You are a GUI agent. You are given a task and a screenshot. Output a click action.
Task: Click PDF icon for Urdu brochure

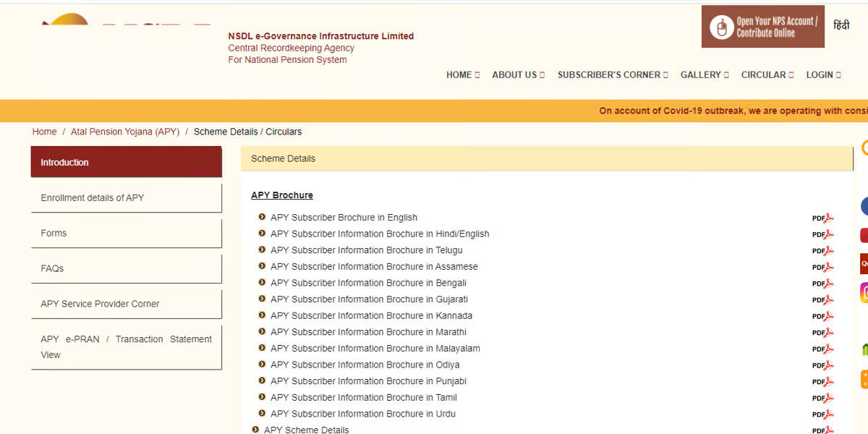[822, 414]
